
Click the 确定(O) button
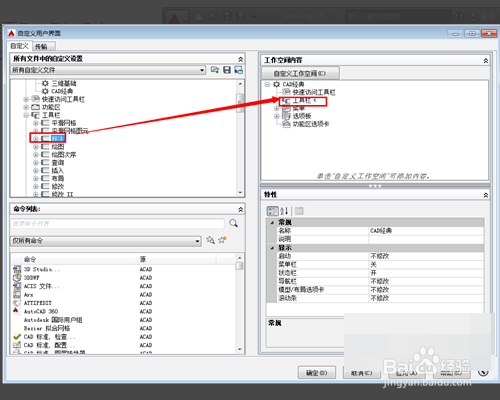click(x=317, y=373)
